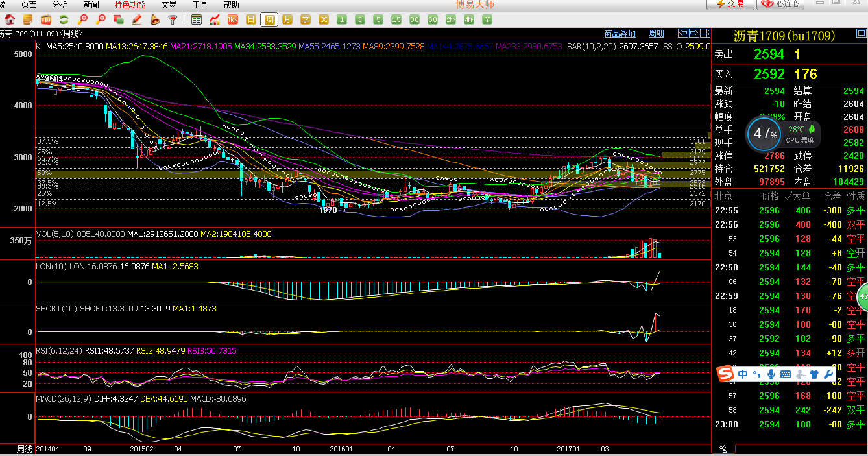Image resolution: width=868 pixels, height=456 pixels.
Task: Click the 47% CPU temperature widget
Action: pos(766,134)
